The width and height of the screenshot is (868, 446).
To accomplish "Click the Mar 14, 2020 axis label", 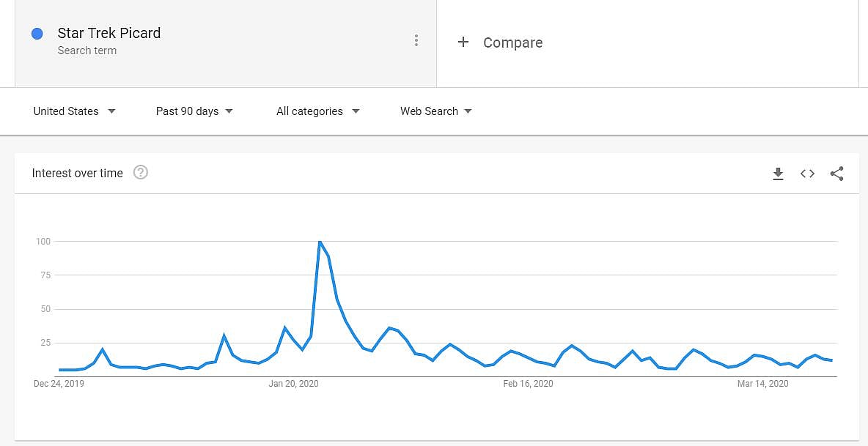I will (x=762, y=384).
